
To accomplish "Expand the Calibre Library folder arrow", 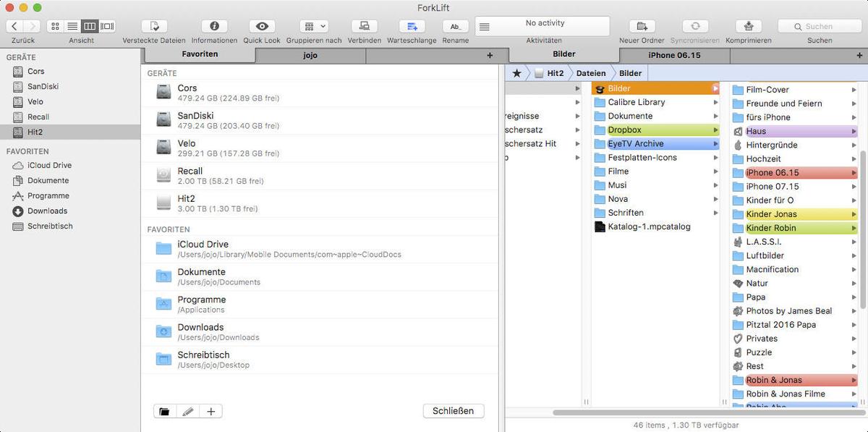I will click(715, 102).
